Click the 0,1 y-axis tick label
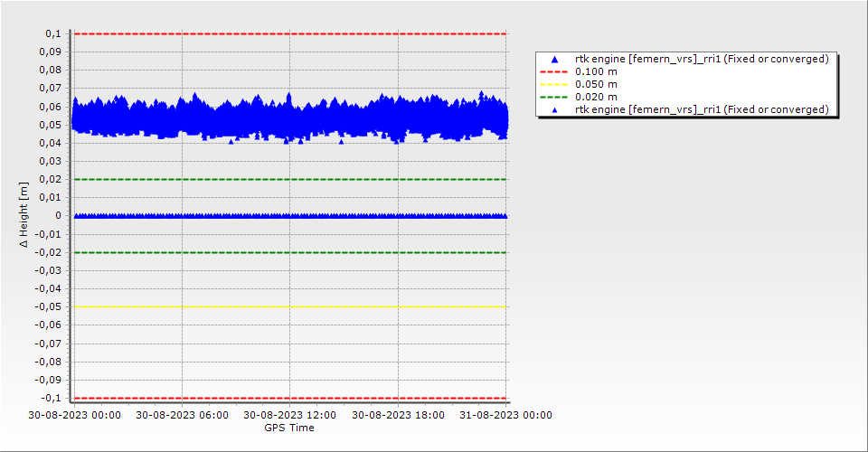Image resolution: width=868 pixels, height=452 pixels. [x=52, y=33]
